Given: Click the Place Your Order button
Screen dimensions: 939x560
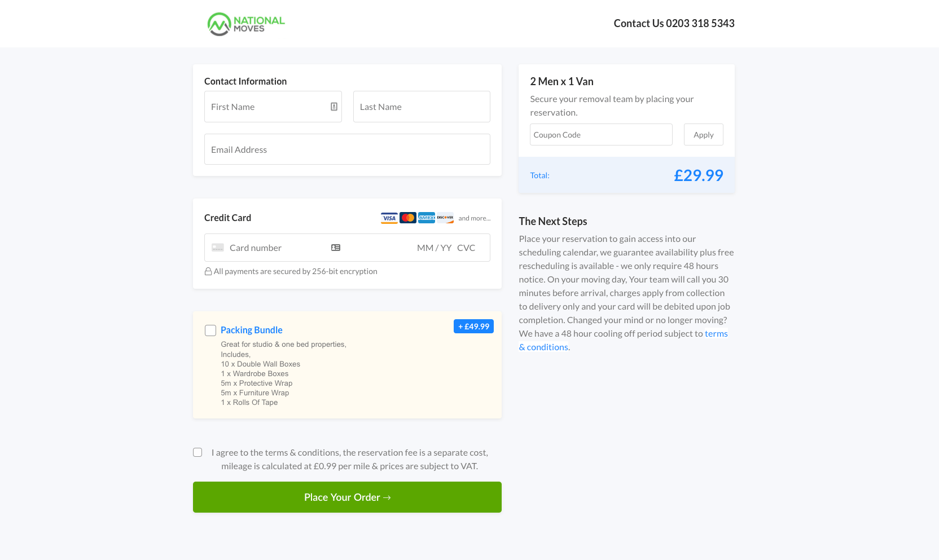Looking at the screenshot, I should pyautogui.click(x=347, y=497).
